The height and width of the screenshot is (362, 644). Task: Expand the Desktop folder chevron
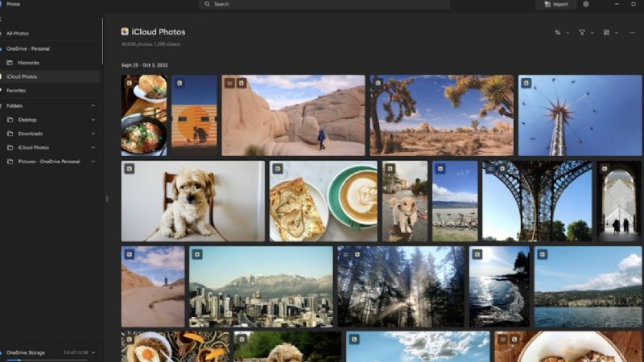(x=93, y=120)
